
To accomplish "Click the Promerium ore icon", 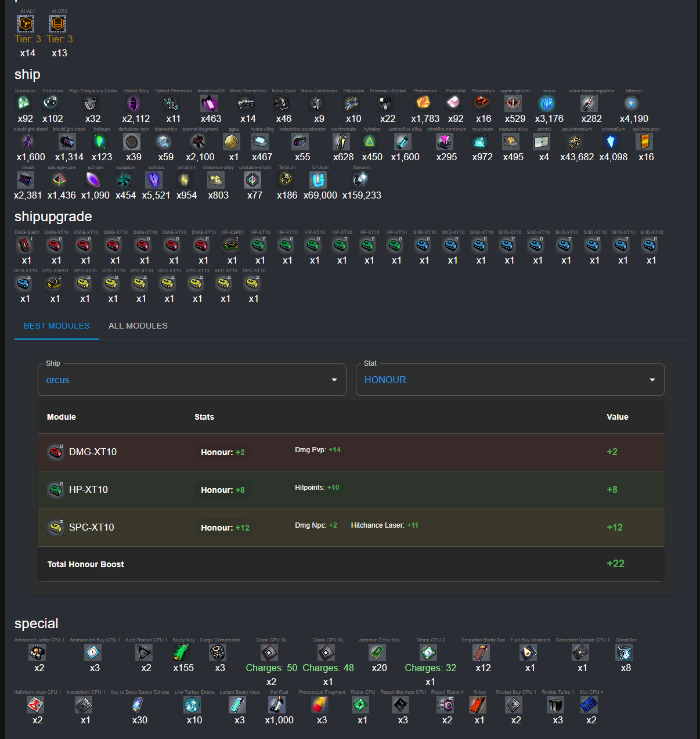I will 424,103.
